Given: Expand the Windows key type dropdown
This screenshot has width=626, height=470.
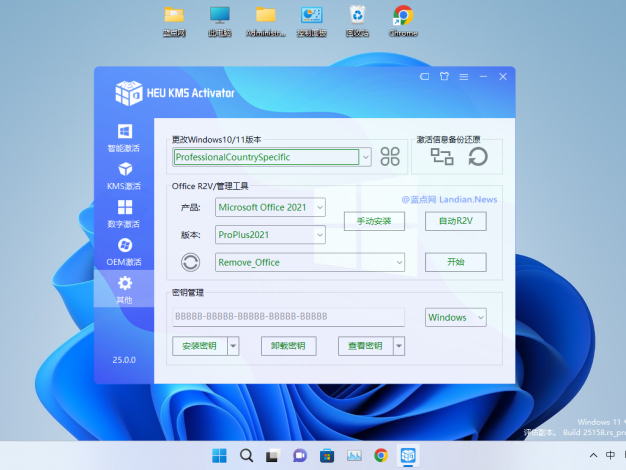Looking at the screenshot, I should pyautogui.click(x=481, y=317).
